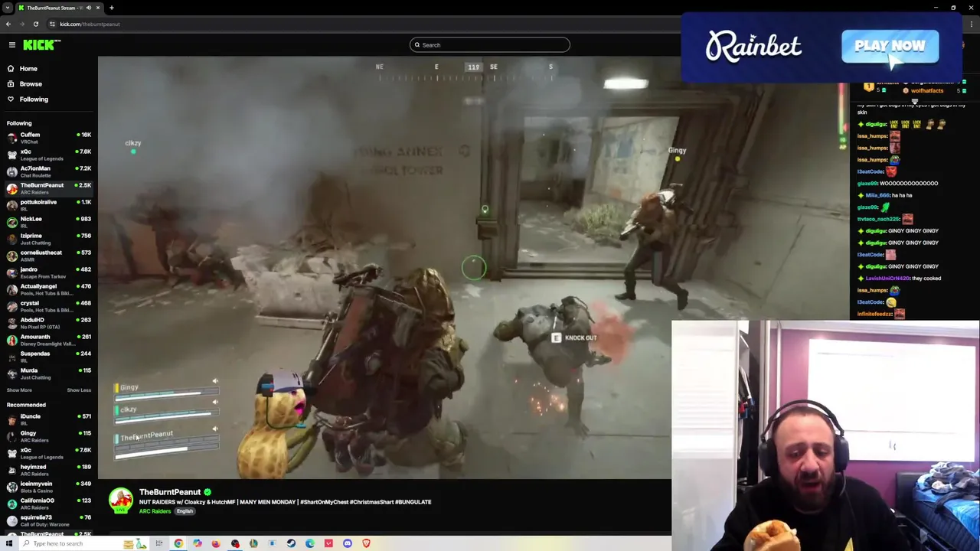Mute the tab via speaker icon
The image size is (980, 551).
[x=89, y=8]
